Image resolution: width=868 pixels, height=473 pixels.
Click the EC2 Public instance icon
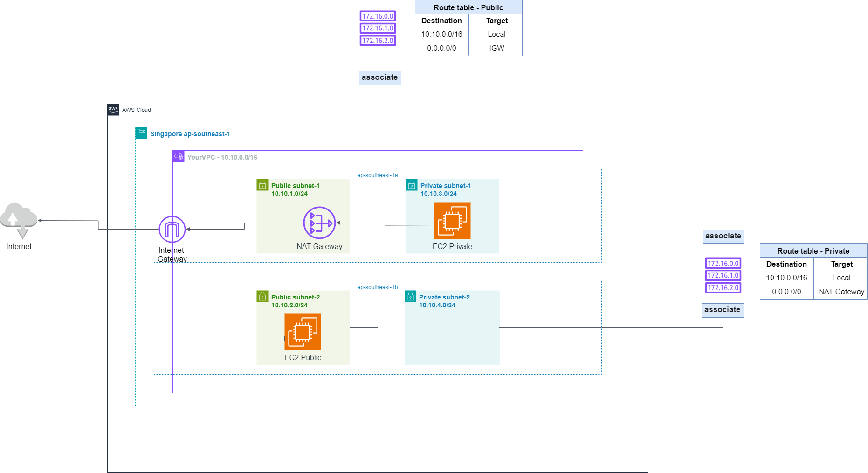click(x=303, y=332)
